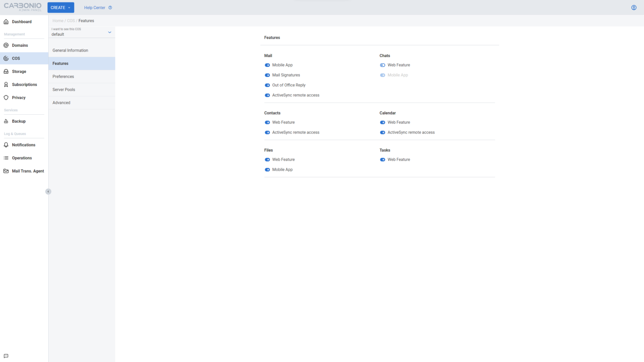This screenshot has height=362, width=644.
Task: Turn off Out of Office Reply
Action: 267,85
